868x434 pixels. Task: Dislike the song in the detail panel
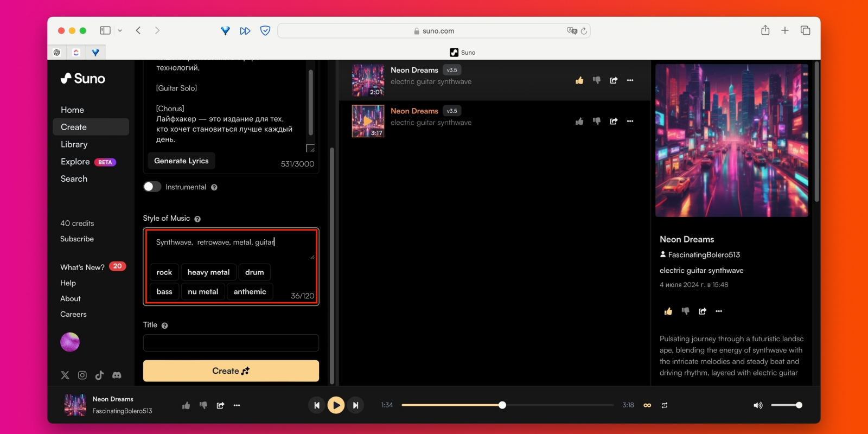click(x=685, y=311)
